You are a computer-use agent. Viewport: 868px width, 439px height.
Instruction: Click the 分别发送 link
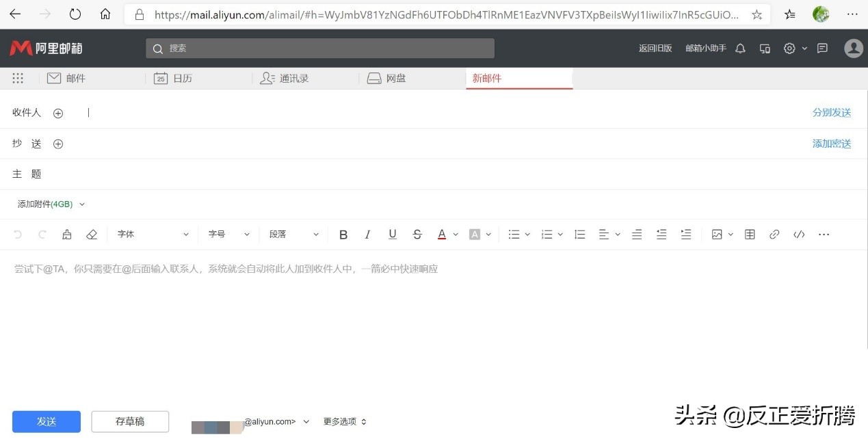[x=832, y=112]
